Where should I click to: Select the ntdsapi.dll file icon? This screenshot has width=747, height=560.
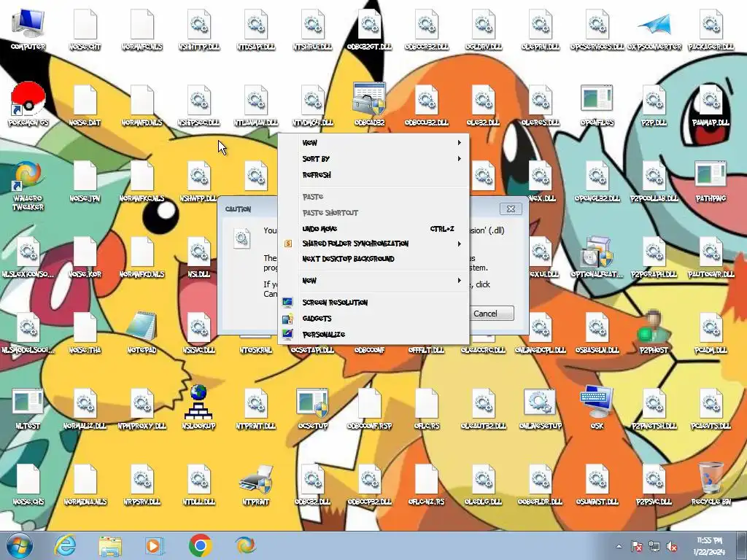(x=256, y=28)
